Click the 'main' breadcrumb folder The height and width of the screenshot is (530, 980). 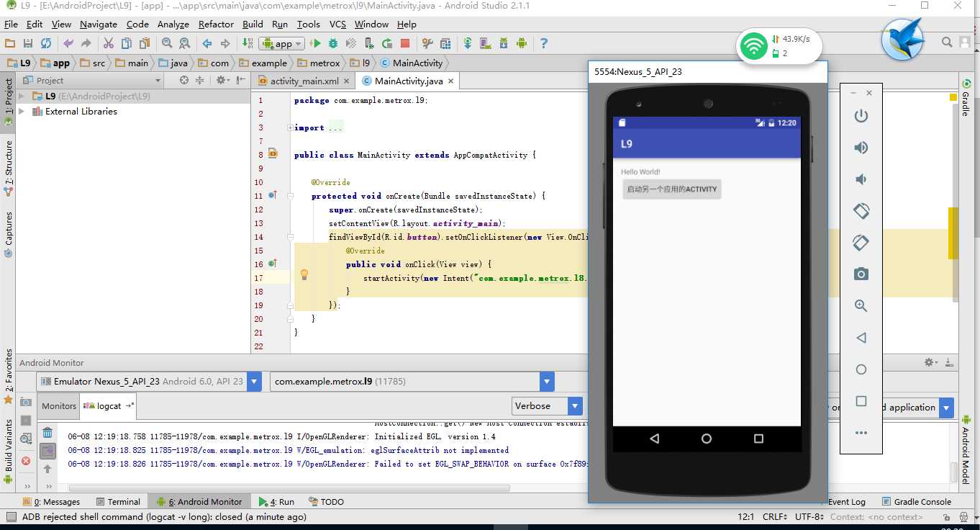pyautogui.click(x=132, y=63)
